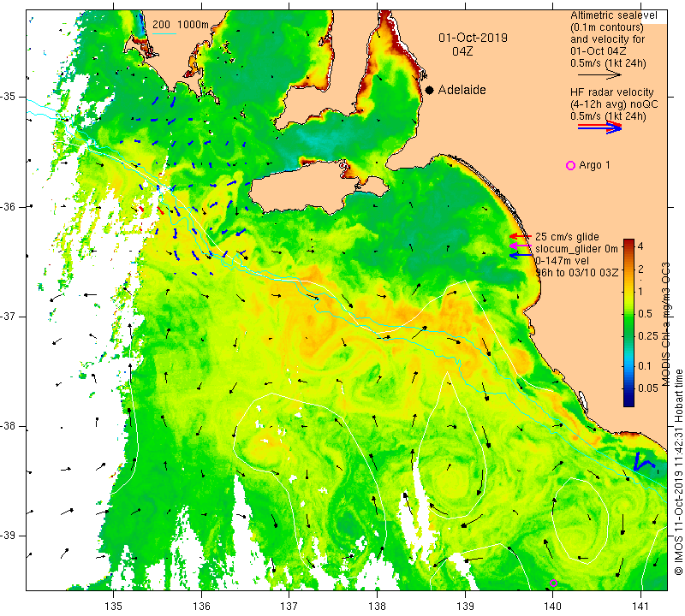Screen dimensions: 685x616
Task: Click the IMOS copyright timestamp text
Action: tap(678, 472)
